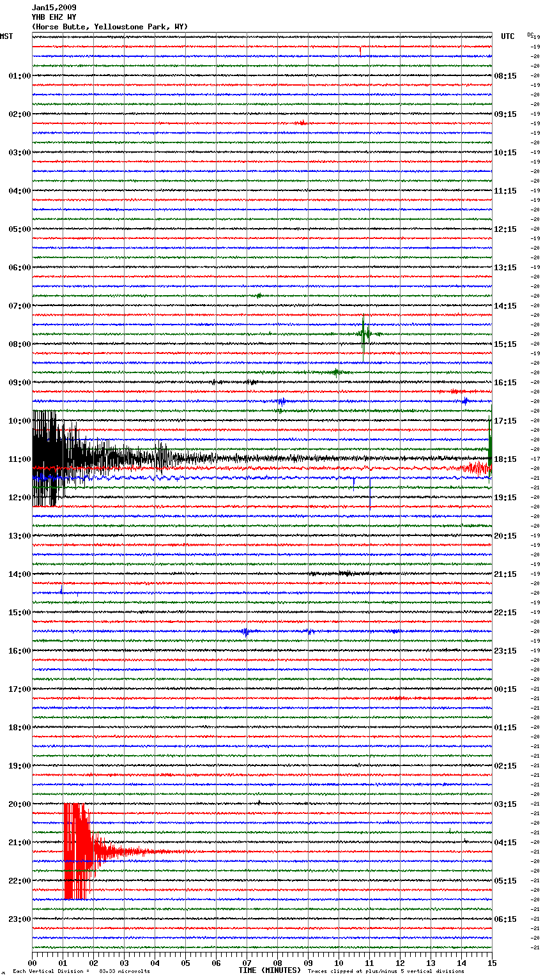Select the "18:00" MST time label
543x980 pixels.
pyautogui.click(x=20, y=728)
